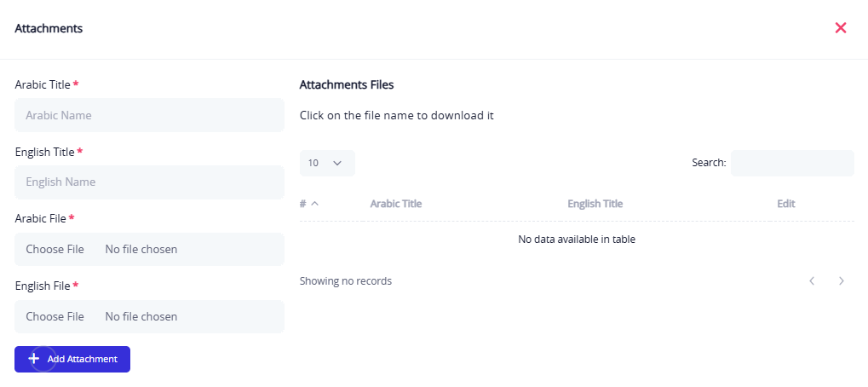
Task: Click the Edit column header
Action: [x=786, y=204]
